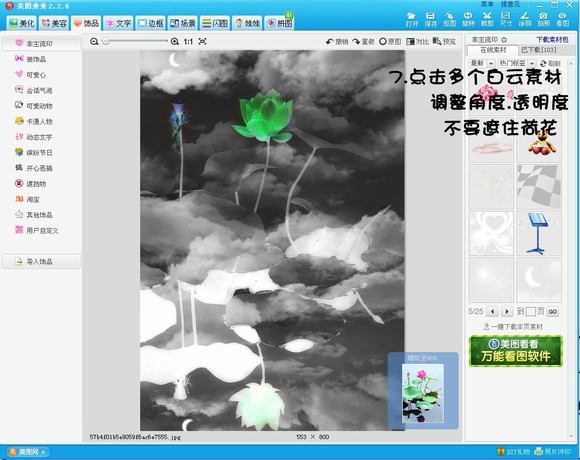Expand the 非主流印 panel header arrow

pos(504,40)
